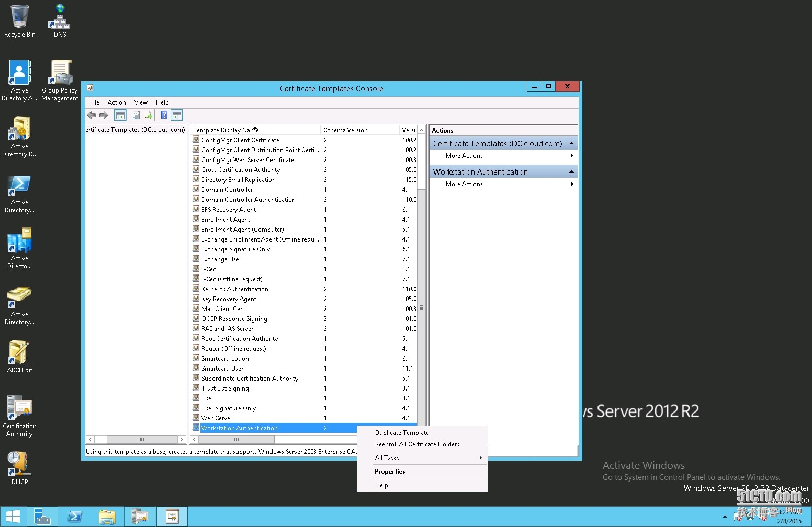Image resolution: width=812 pixels, height=527 pixels.
Task: Select the Mac Client Cert template
Action: click(223, 309)
